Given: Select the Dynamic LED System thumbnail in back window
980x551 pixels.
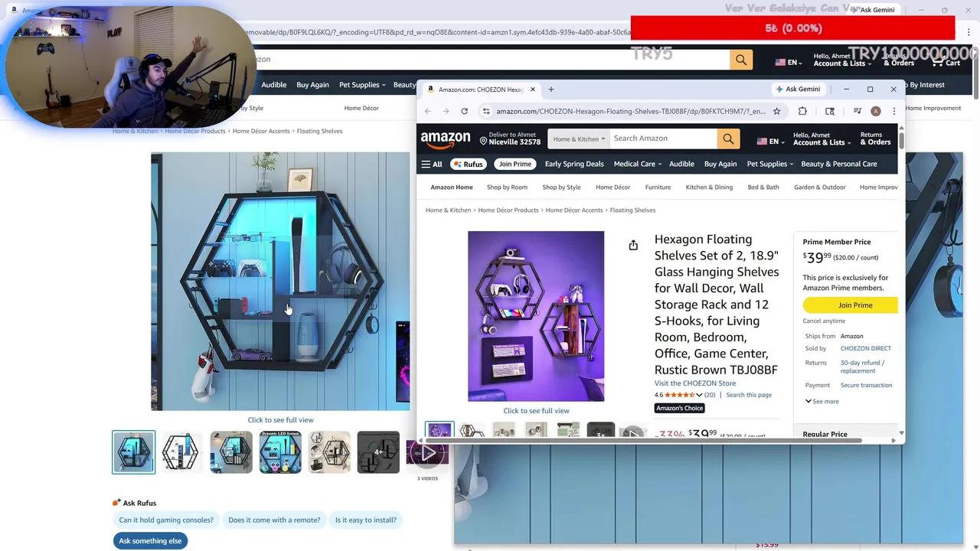Looking at the screenshot, I should [280, 452].
